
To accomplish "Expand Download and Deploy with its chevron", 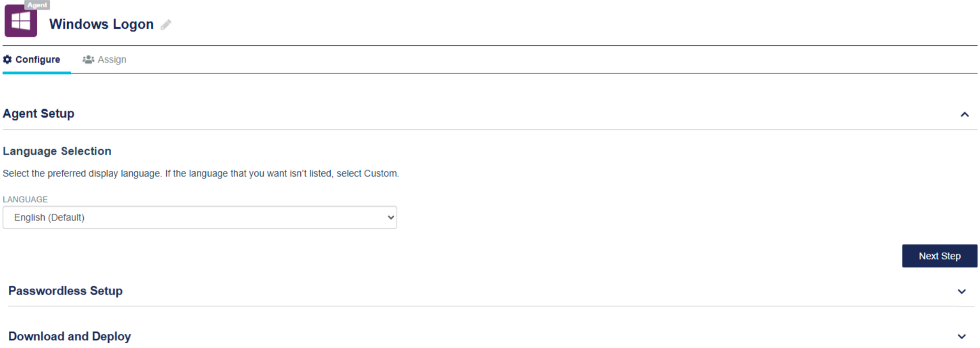I will pyautogui.click(x=961, y=336).
